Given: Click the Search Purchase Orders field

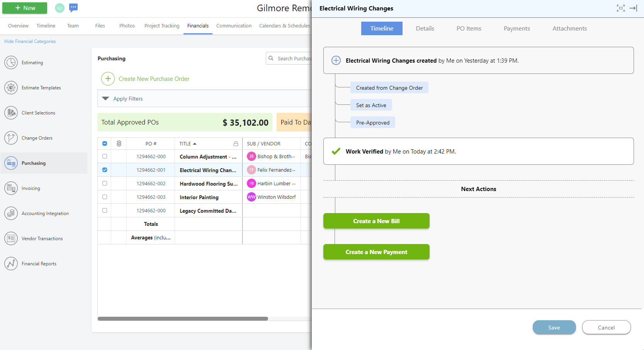Looking at the screenshot, I should pos(294,58).
